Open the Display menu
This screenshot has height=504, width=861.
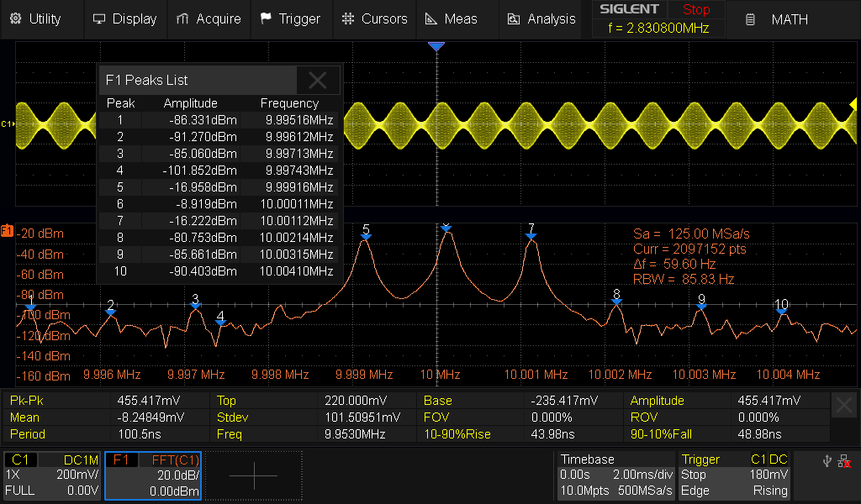[x=124, y=18]
